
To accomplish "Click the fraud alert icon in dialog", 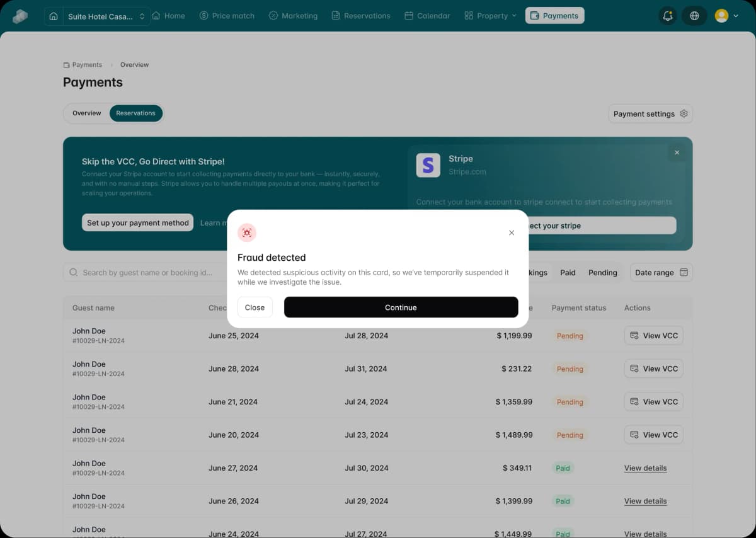I will pyautogui.click(x=247, y=232).
